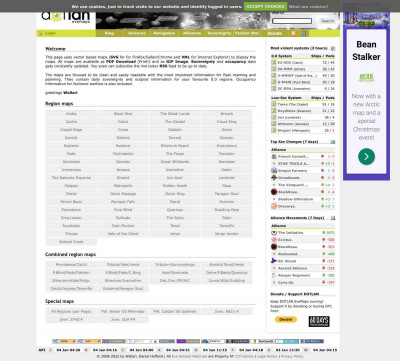Image resolution: width=400 pixels, height=361 pixels.
Task: Click the Obscurys alliance logo
Action: pos(274,206)
